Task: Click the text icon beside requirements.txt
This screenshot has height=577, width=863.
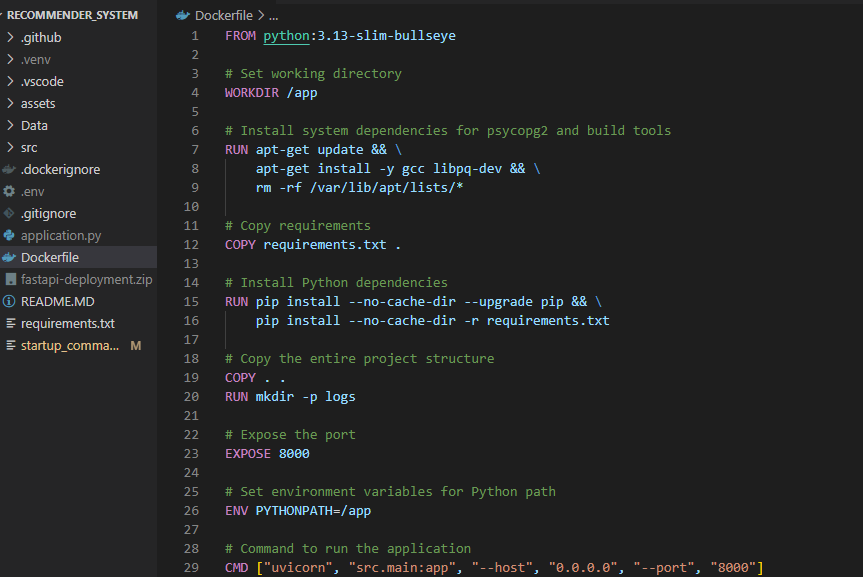Action: pyautogui.click(x=10, y=323)
